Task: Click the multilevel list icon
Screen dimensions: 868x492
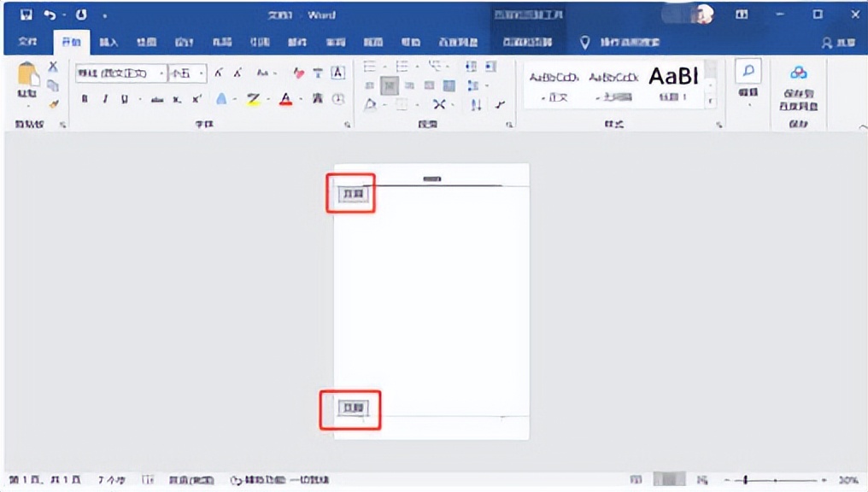Action: pyautogui.click(x=435, y=67)
